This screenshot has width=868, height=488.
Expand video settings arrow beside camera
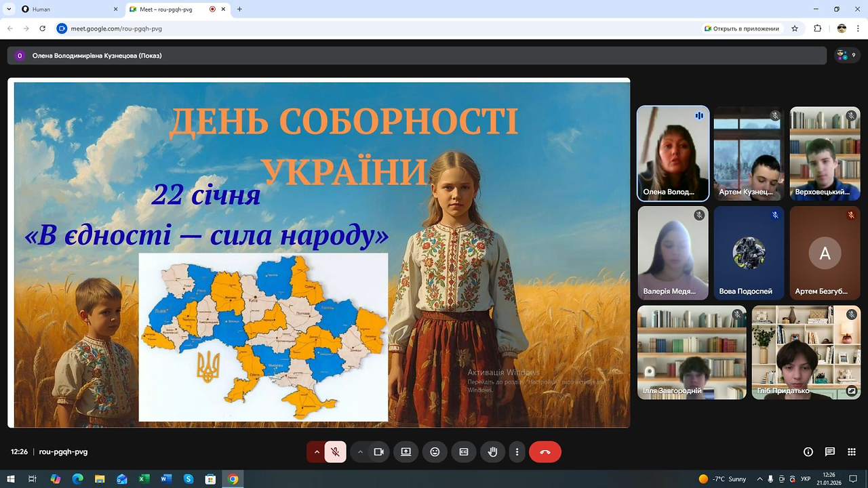[x=360, y=452]
